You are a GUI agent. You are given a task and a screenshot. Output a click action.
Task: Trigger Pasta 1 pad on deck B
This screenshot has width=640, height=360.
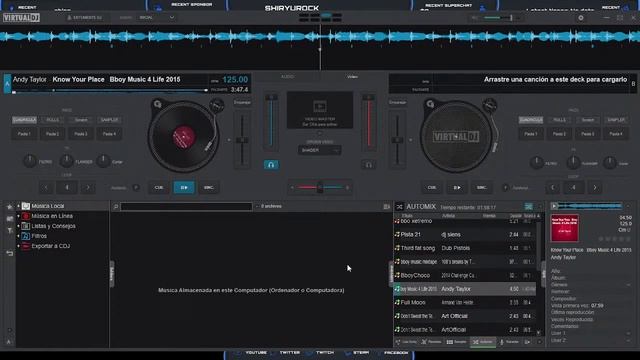tap(531, 134)
